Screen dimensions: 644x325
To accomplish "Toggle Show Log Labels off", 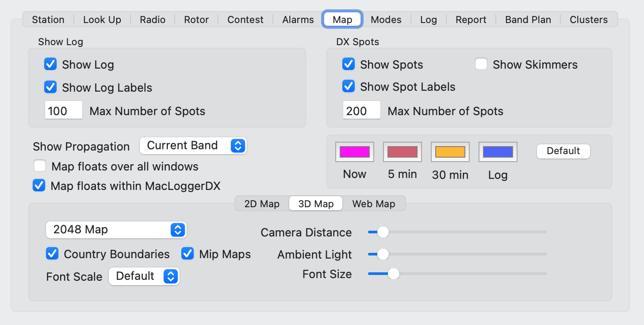I will point(50,87).
